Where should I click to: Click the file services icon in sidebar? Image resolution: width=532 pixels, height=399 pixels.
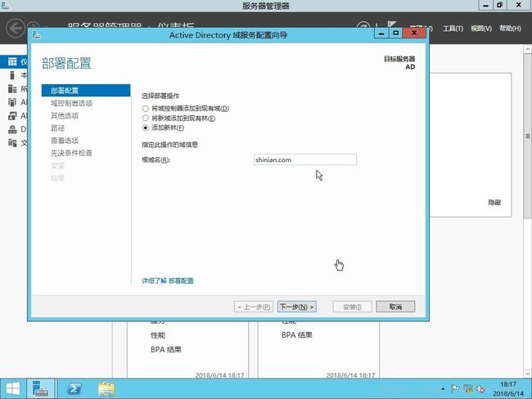pos(12,143)
